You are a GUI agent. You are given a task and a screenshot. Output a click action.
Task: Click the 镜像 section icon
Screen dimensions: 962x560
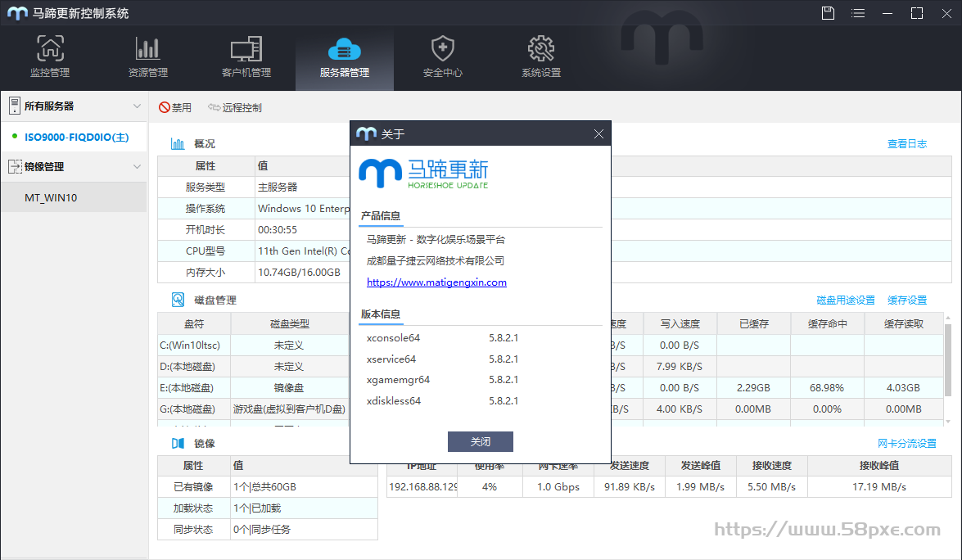click(178, 443)
